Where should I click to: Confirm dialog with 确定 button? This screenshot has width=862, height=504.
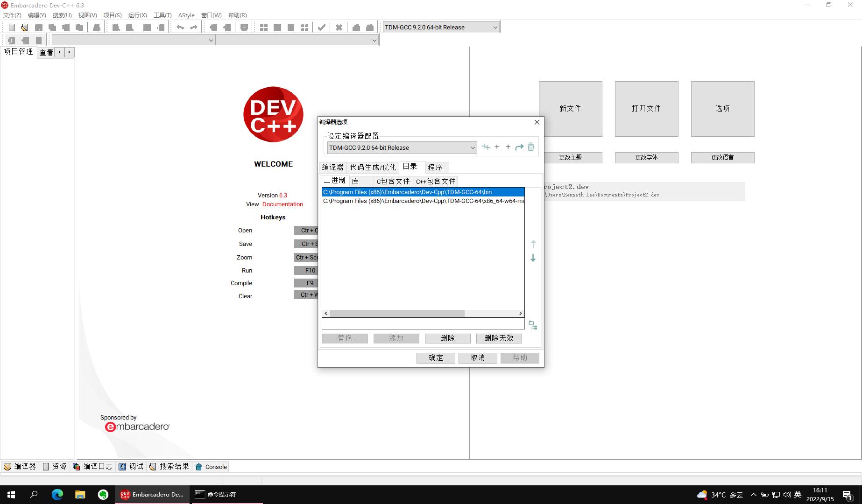coord(436,358)
